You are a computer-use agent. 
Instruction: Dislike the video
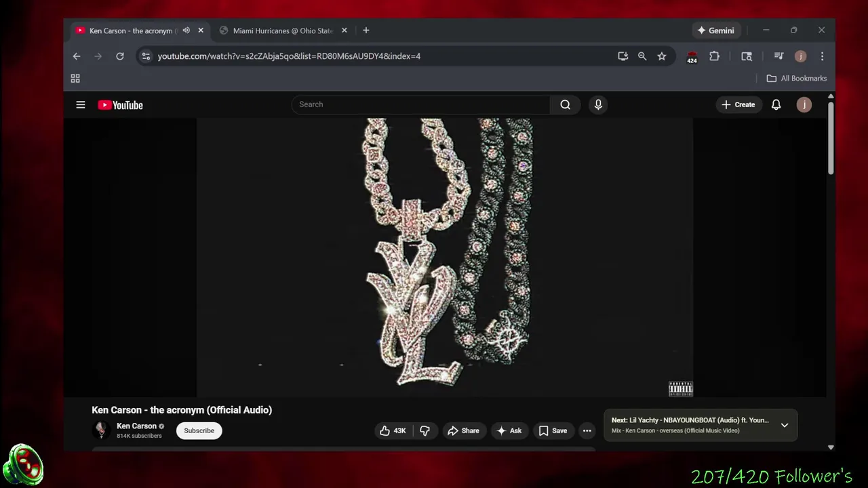[425, 430]
